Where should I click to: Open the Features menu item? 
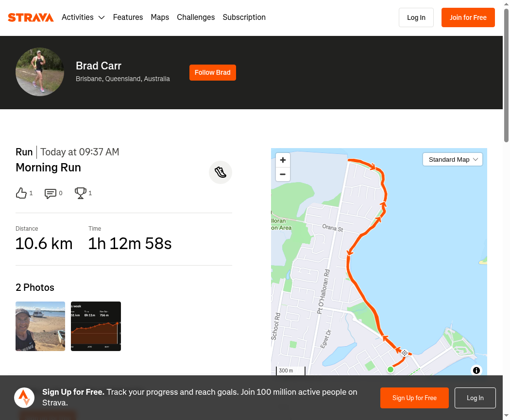click(128, 17)
